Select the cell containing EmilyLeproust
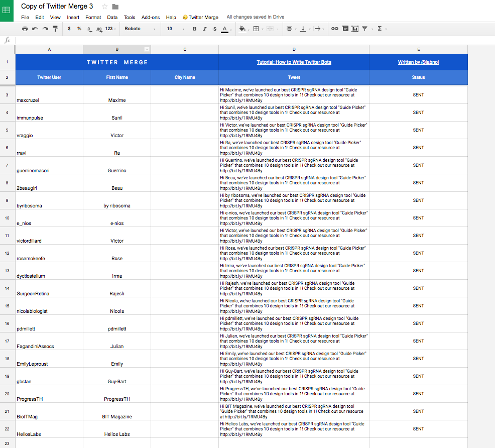This screenshot has height=448, width=495. [x=49, y=359]
